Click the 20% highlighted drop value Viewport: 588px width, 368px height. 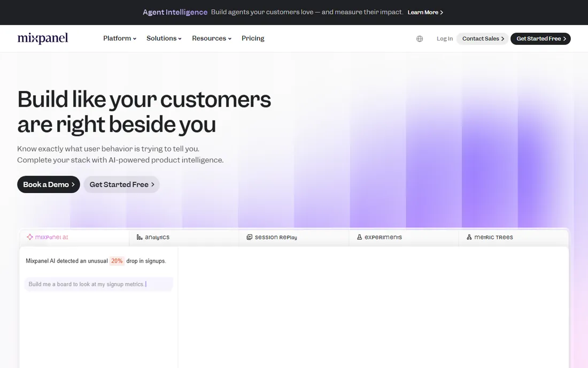click(117, 260)
